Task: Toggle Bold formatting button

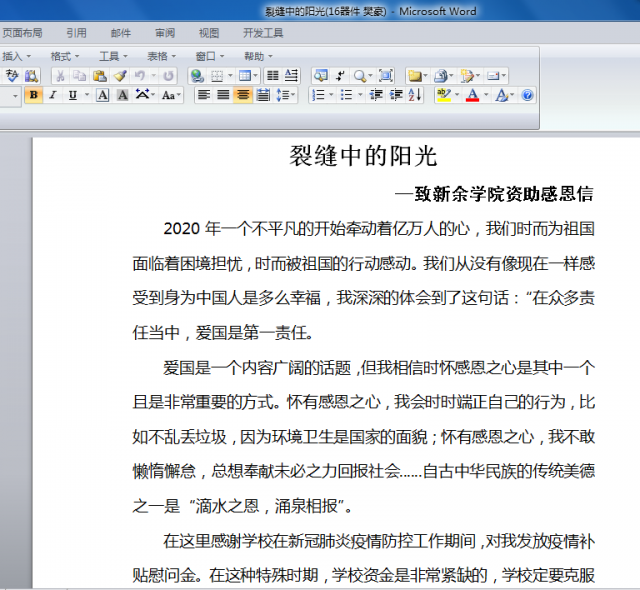Action: (x=34, y=96)
